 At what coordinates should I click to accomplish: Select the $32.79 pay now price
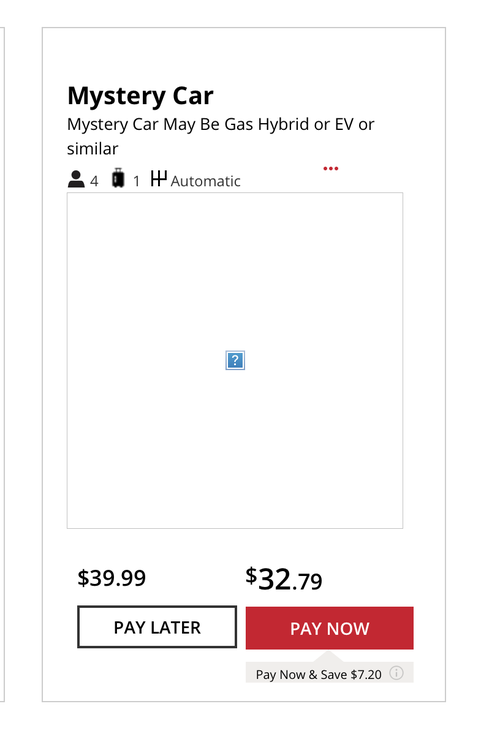[x=284, y=579]
